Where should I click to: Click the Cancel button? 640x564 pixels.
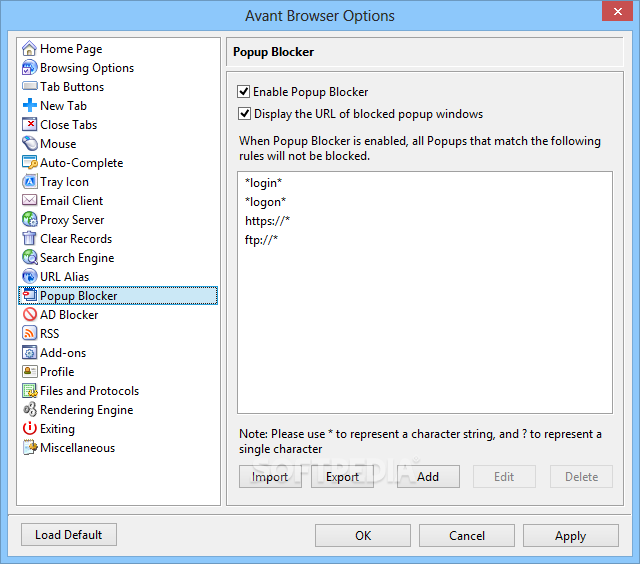467,535
